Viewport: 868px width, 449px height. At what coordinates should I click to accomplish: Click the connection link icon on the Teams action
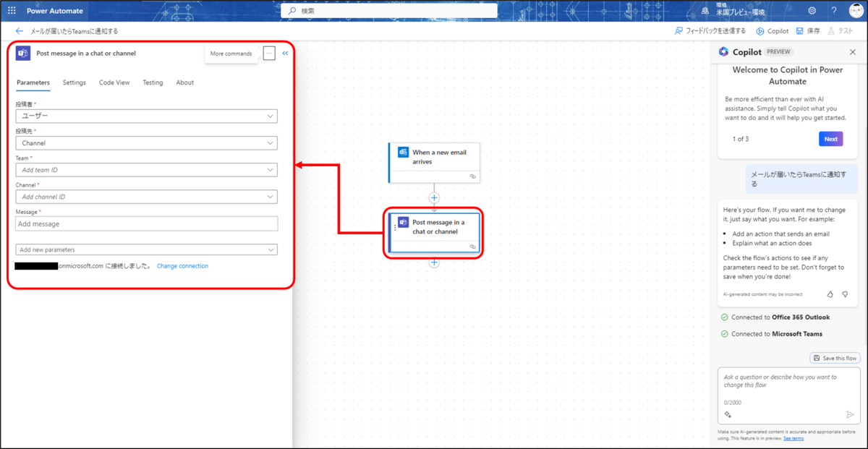coord(472,247)
